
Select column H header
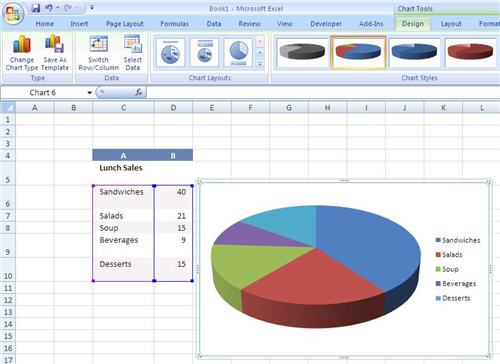click(328, 108)
